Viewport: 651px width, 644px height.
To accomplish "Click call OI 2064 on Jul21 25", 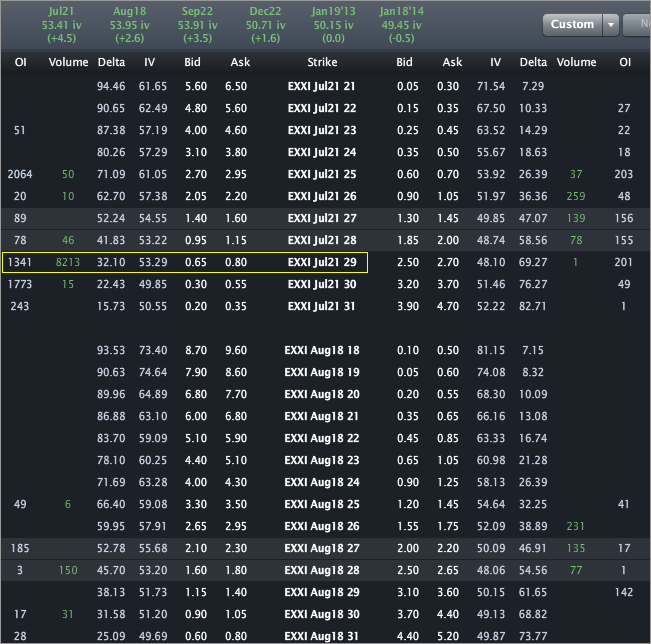I will [20, 174].
